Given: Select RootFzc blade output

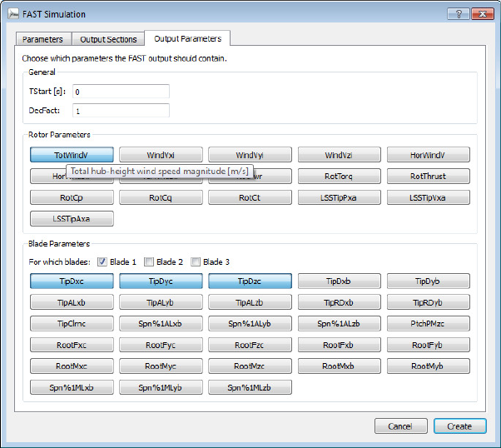Looking at the screenshot, I should tap(250, 345).
